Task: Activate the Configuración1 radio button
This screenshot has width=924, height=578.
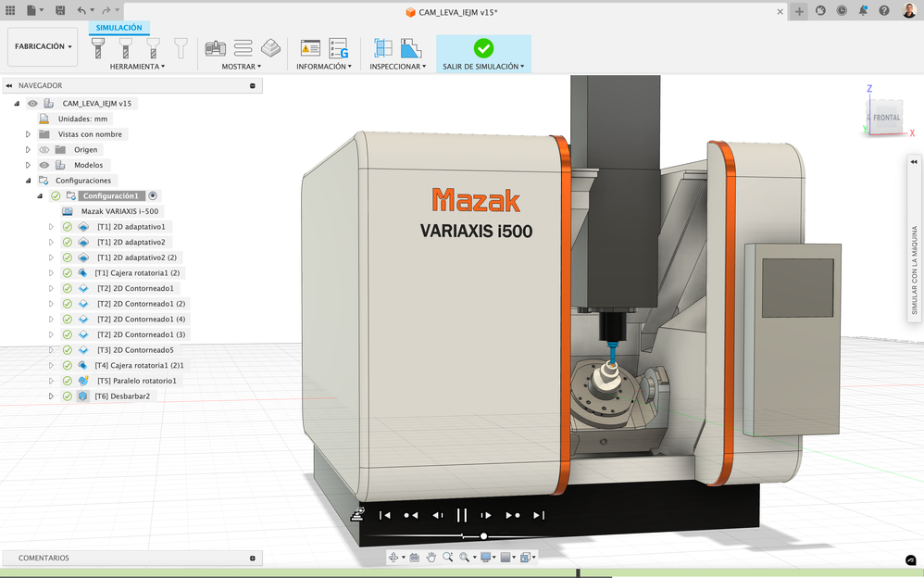Action: (x=154, y=196)
